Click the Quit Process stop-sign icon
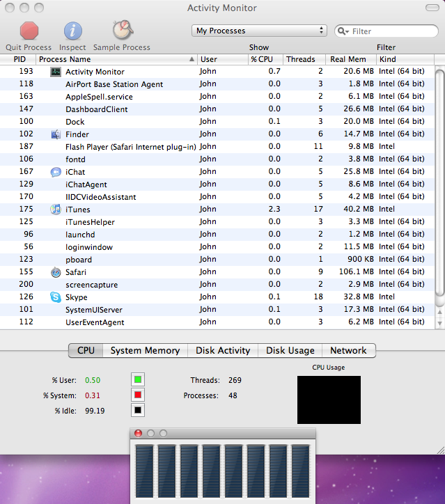The height and width of the screenshot is (504, 445). 29,31
